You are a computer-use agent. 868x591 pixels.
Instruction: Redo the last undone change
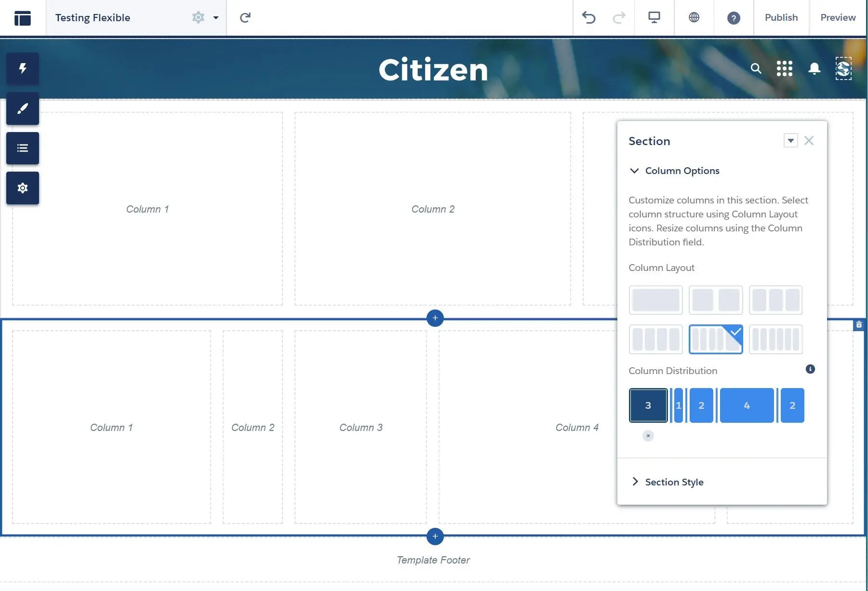click(x=619, y=18)
